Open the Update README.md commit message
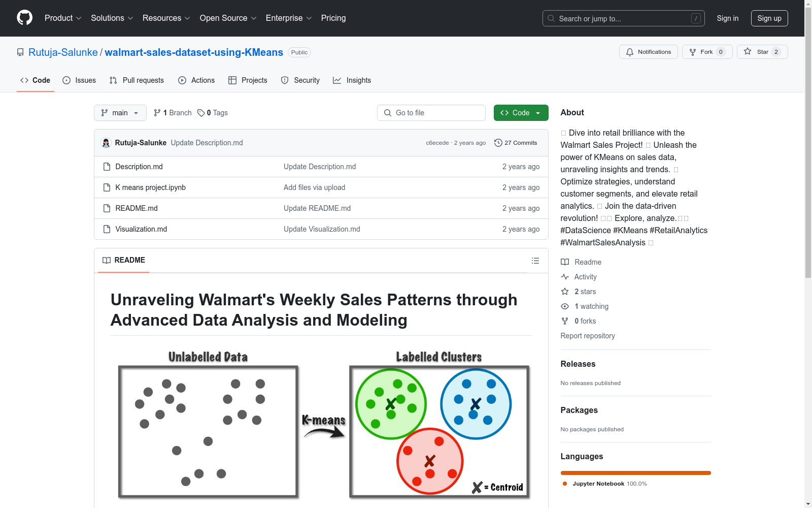The height and width of the screenshot is (508, 812). [317, 208]
